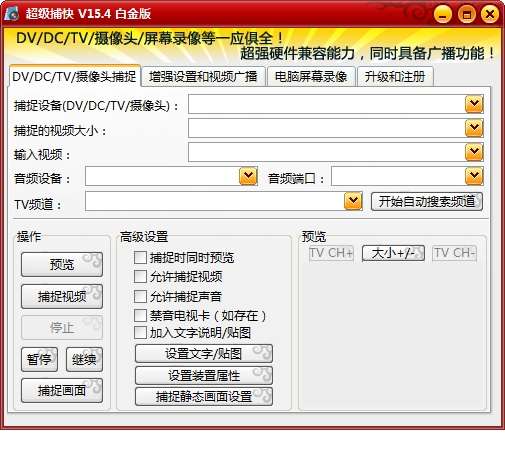Enable 捕捉时同时预览 checkbox

click(140, 257)
